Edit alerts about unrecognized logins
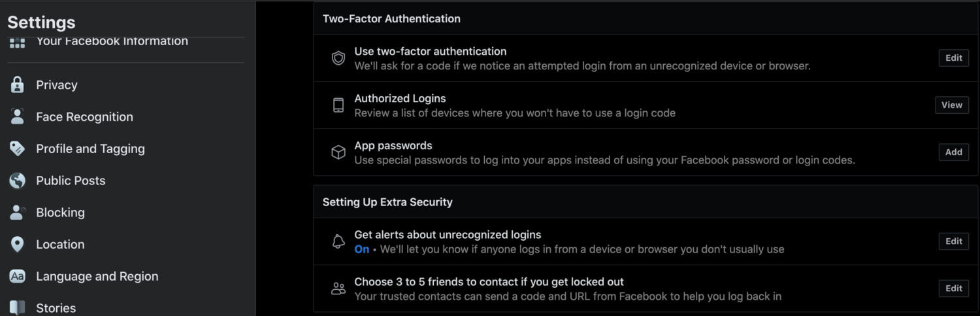This screenshot has height=316, width=980. tap(954, 241)
